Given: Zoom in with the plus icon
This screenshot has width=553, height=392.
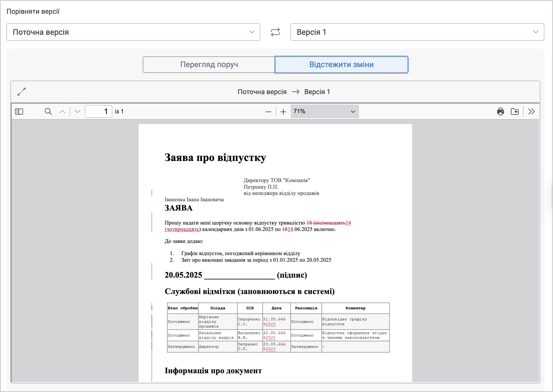Looking at the screenshot, I should [x=283, y=112].
